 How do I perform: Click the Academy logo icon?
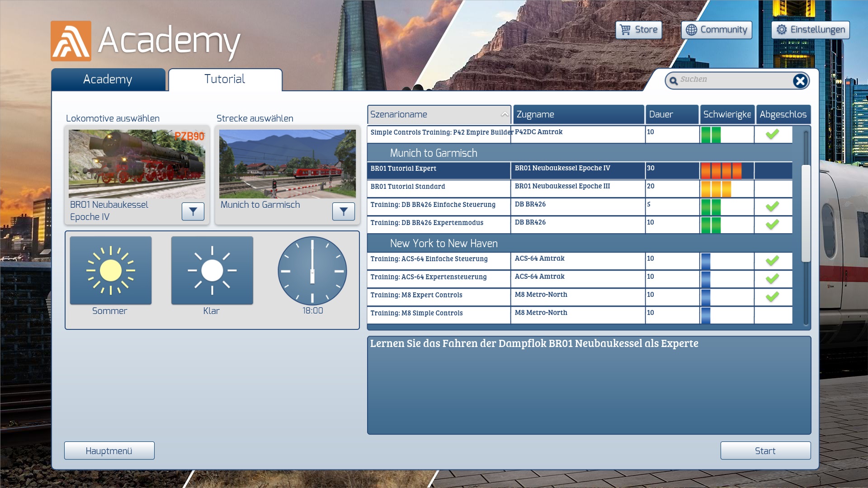pos(71,41)
